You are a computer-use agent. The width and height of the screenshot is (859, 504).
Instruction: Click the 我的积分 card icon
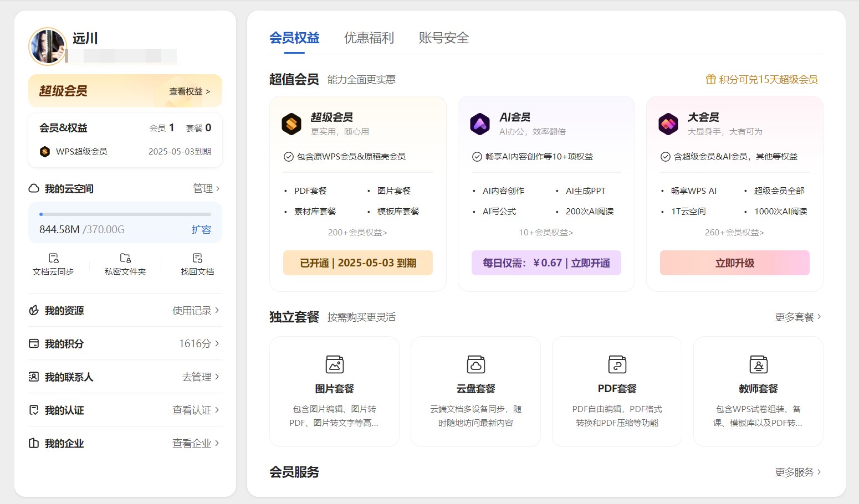coord(34,343)
